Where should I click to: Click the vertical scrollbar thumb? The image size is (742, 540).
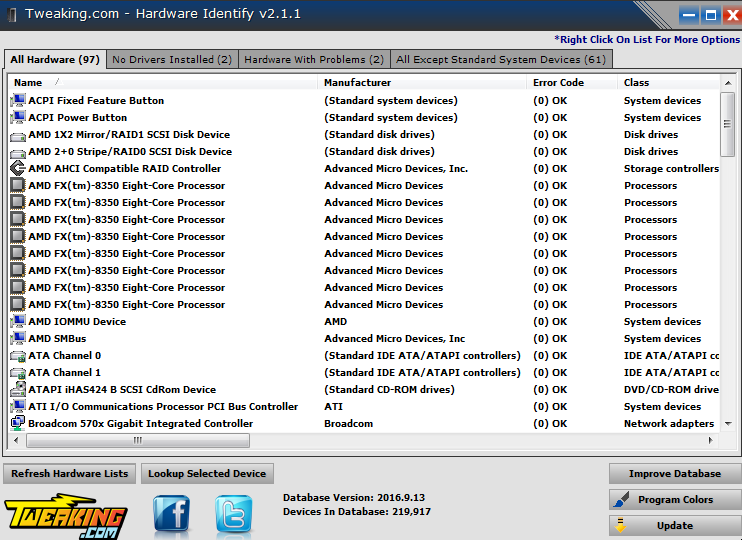(x=728, y=124)
